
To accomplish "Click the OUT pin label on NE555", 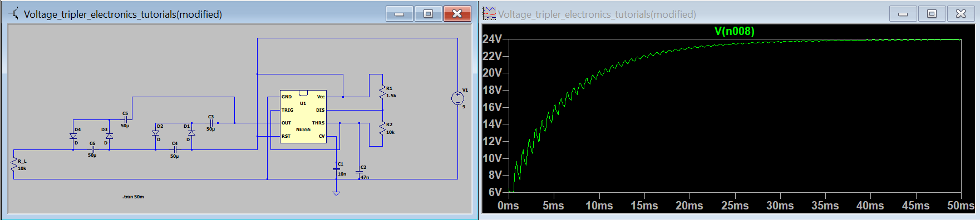I will (286, 123).
